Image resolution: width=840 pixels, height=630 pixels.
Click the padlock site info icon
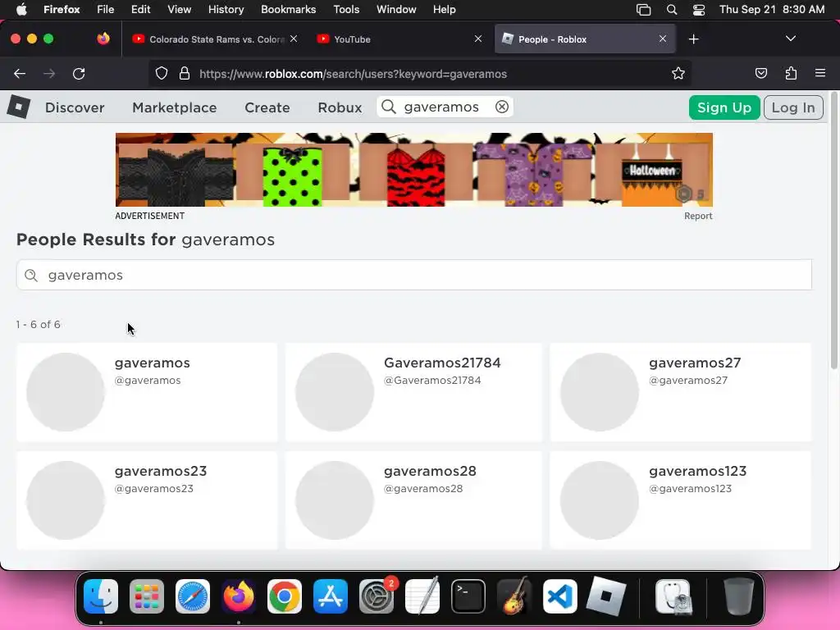(185, 73)
